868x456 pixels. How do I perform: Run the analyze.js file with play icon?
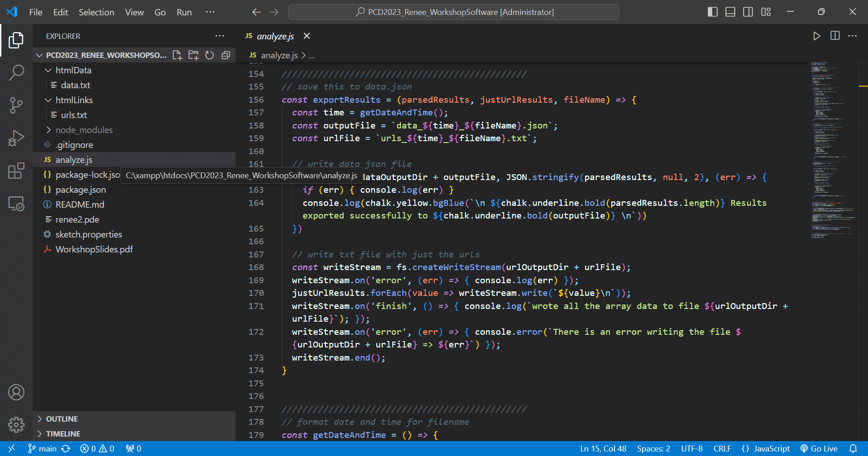[x=816, y=36]
